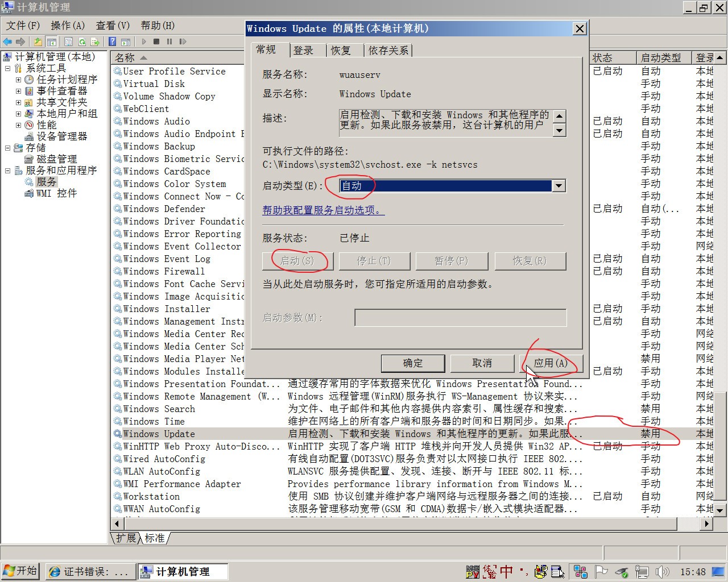Select the Windows Search service row
This screenshot has width=728, height=582.
(412, 409)
